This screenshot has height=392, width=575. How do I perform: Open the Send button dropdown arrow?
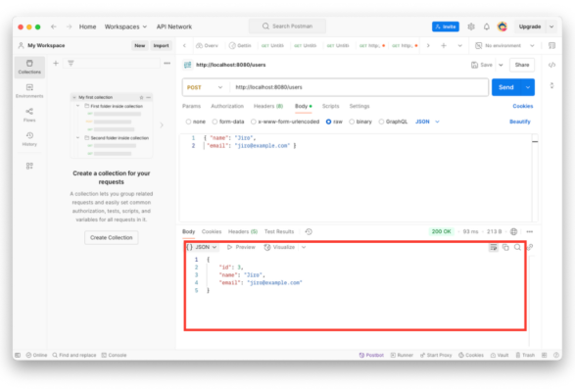[x=528, y=87]
